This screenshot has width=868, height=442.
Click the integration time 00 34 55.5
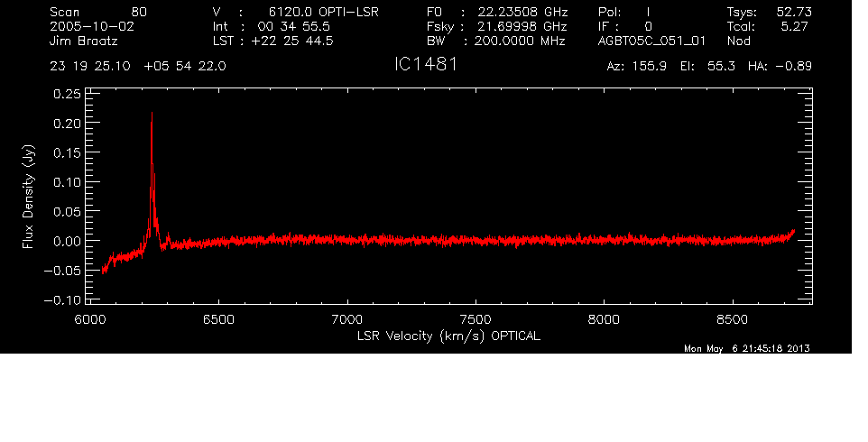(293, 26)
